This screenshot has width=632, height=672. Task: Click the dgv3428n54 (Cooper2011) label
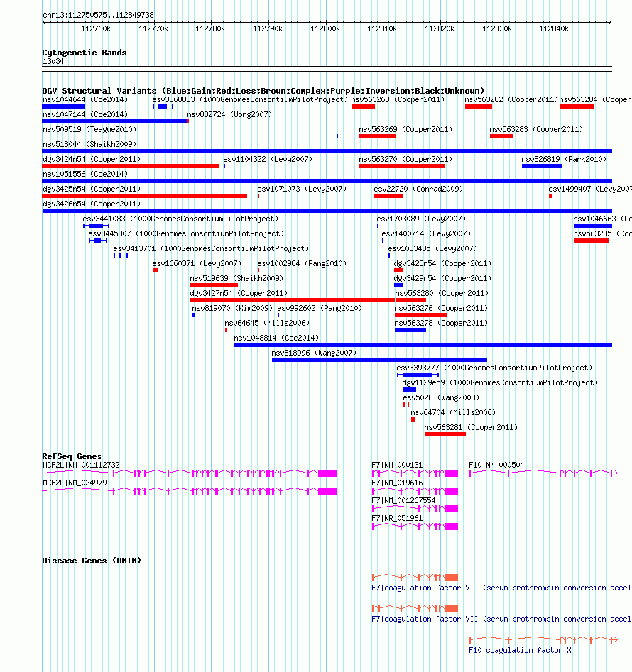pos(442,263)
